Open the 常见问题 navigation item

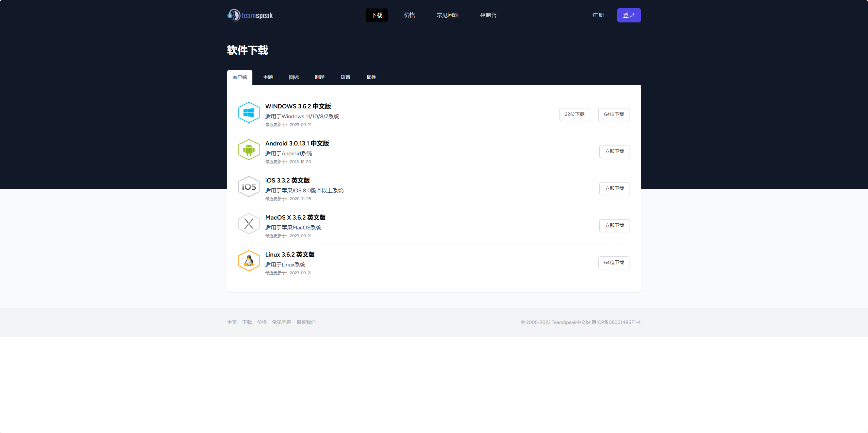coord(448,15)
